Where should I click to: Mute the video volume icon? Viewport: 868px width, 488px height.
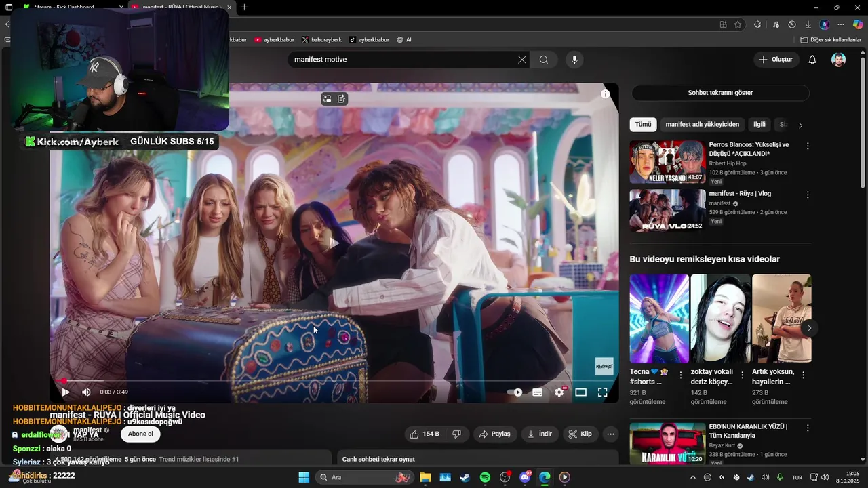pyautogui.click(x=86, y=392)
